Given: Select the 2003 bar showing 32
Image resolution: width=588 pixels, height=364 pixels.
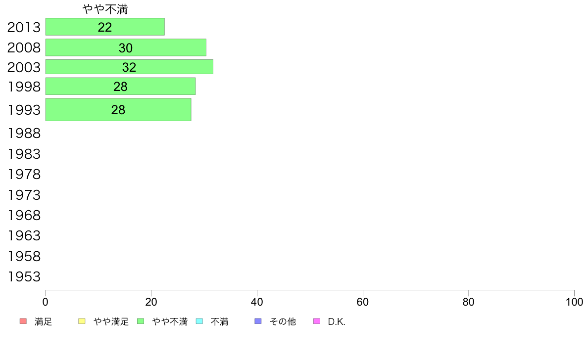Looking at the screenshot, I should click(129, 67).
